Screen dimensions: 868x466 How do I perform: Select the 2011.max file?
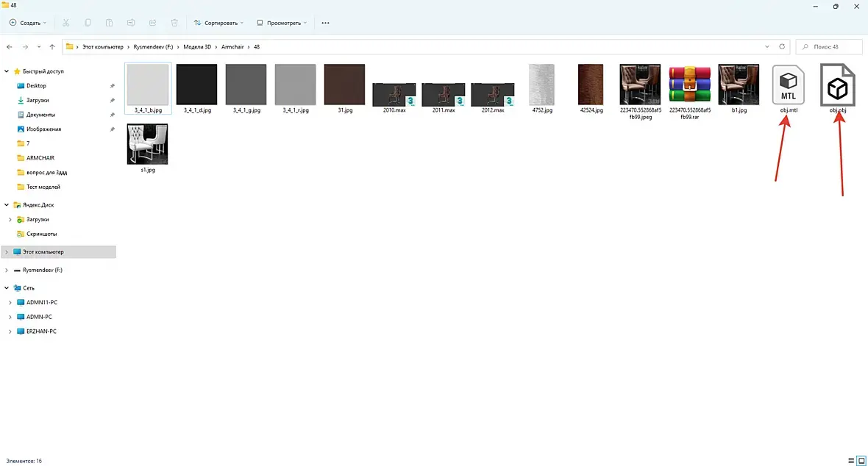[444, 94]
